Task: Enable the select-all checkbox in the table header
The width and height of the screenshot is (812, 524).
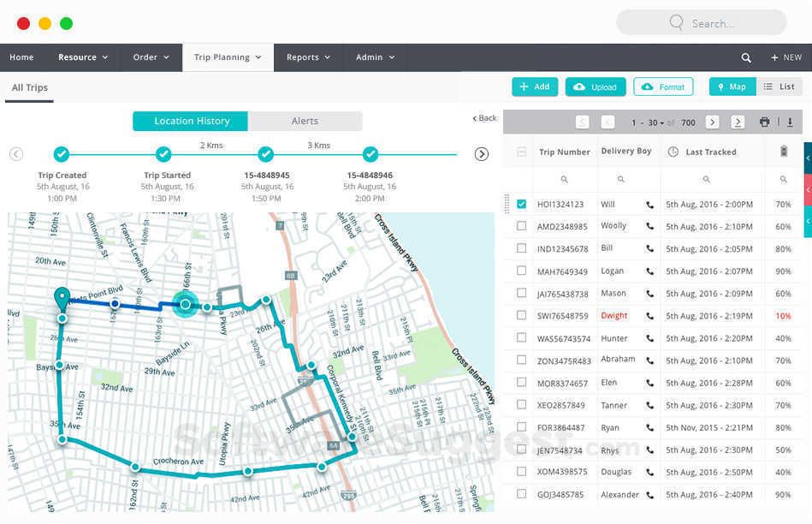Action: pos(520,151)
